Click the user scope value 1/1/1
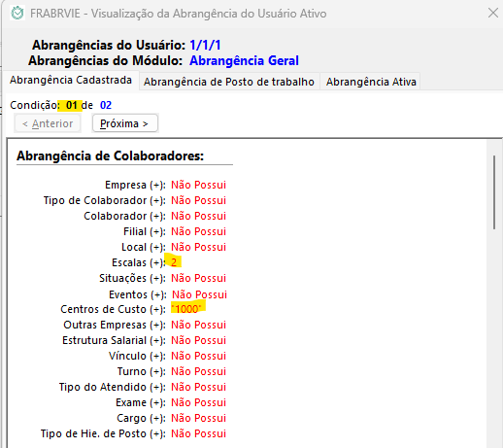The image size is (503, 448). pos(205,45)
